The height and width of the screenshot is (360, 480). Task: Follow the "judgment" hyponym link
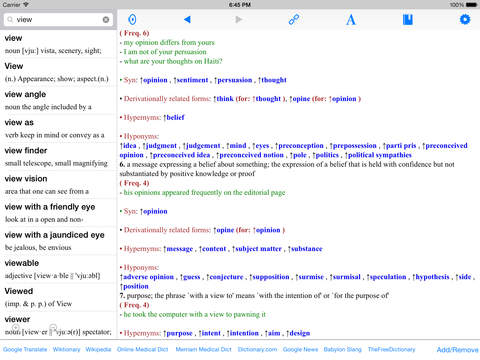tap(160, 146)
